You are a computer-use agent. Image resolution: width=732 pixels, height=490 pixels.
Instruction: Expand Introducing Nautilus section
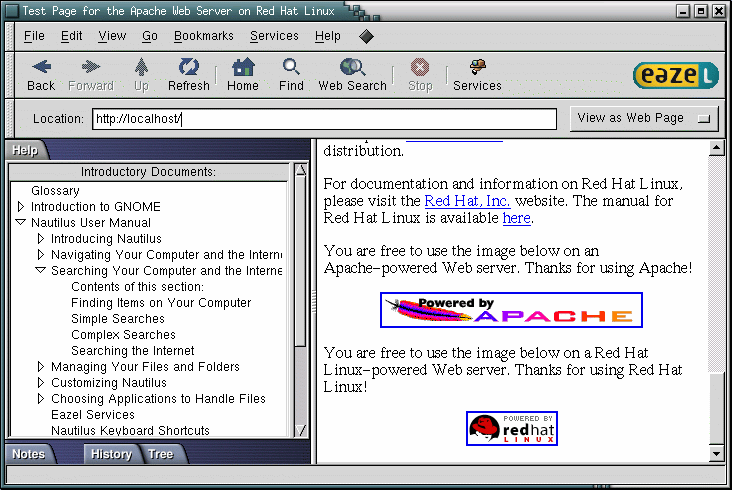pyautogui.click(x=41, y=238)
